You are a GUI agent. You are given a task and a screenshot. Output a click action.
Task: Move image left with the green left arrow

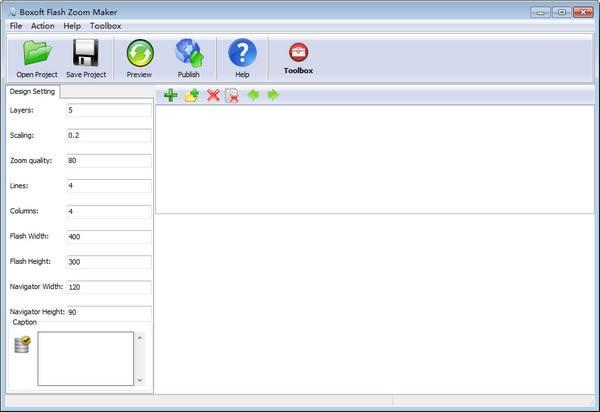[253, 94]
